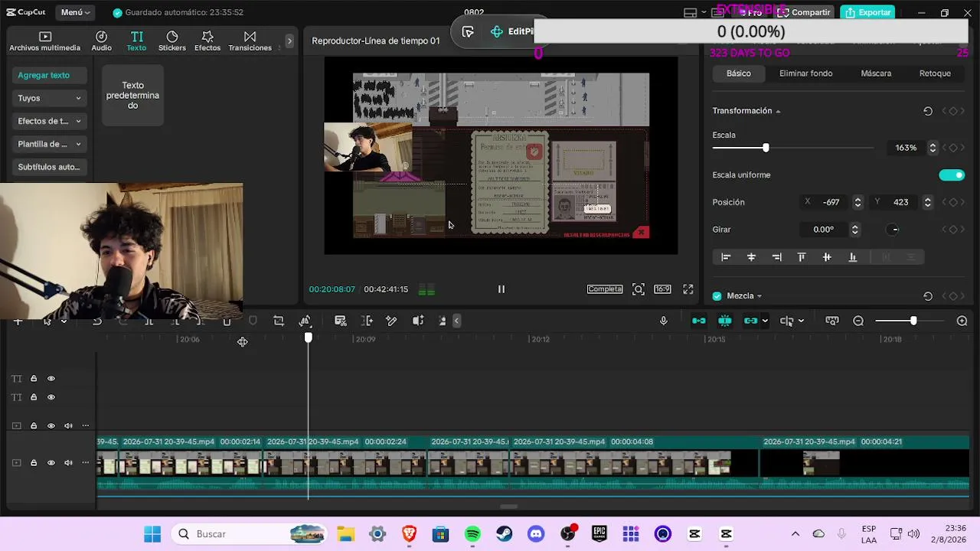Image resolution: width=980 pixels, height=551 pixels.
Task: Open the Transiciones tab
Action: click(x=250, y=41)
